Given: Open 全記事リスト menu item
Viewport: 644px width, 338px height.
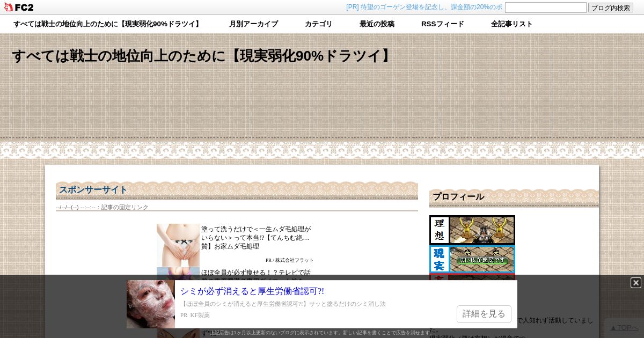Looking at the screenshot, I should tap(512, 24).
